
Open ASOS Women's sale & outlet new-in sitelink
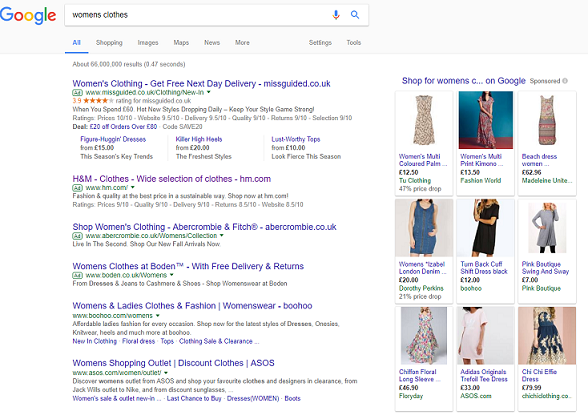tap(117, 399)
